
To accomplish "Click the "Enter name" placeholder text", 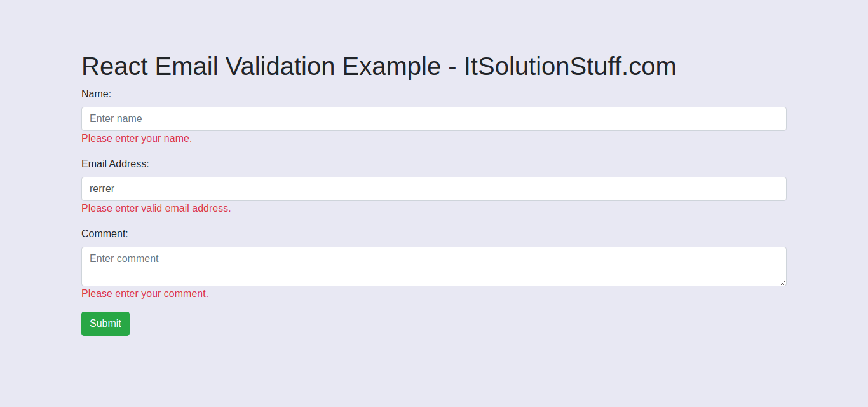I will (116, 119).
